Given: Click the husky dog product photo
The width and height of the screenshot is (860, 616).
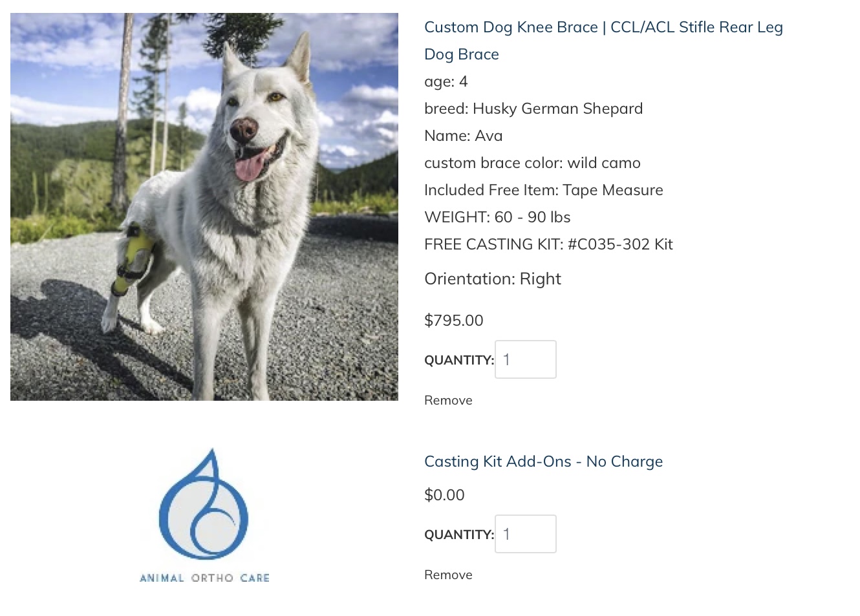Looking at the screenshot, I should 204,207.
